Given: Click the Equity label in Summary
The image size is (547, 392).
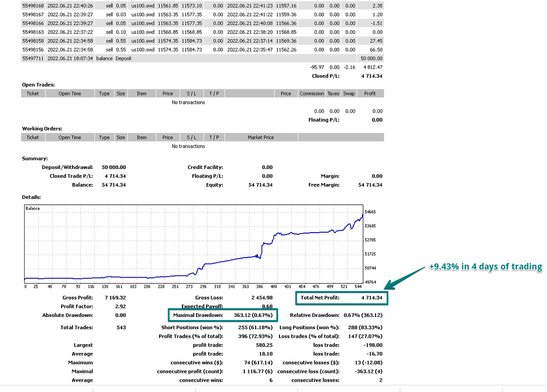Looking at the screenshot, I should click(214, 185).
